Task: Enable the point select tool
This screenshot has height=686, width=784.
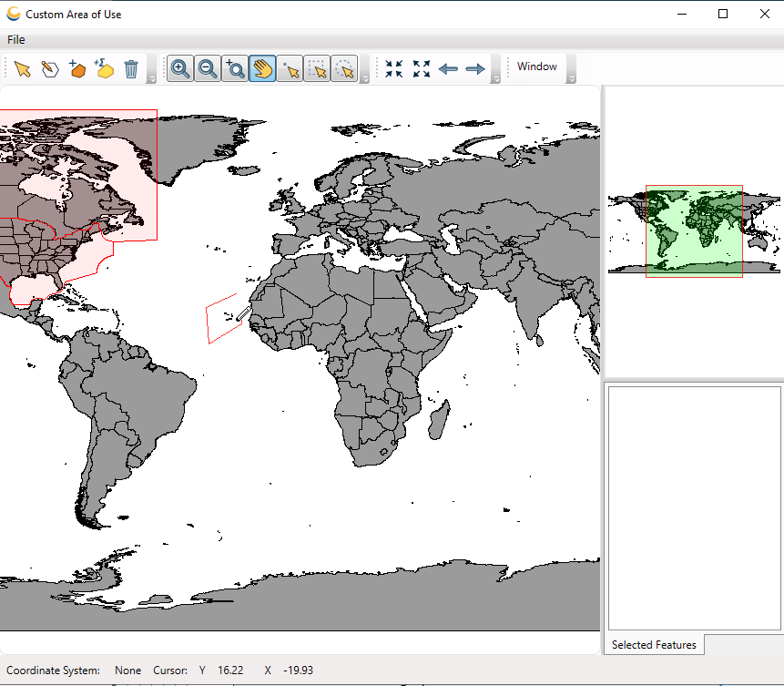Action: click(290, 69)
